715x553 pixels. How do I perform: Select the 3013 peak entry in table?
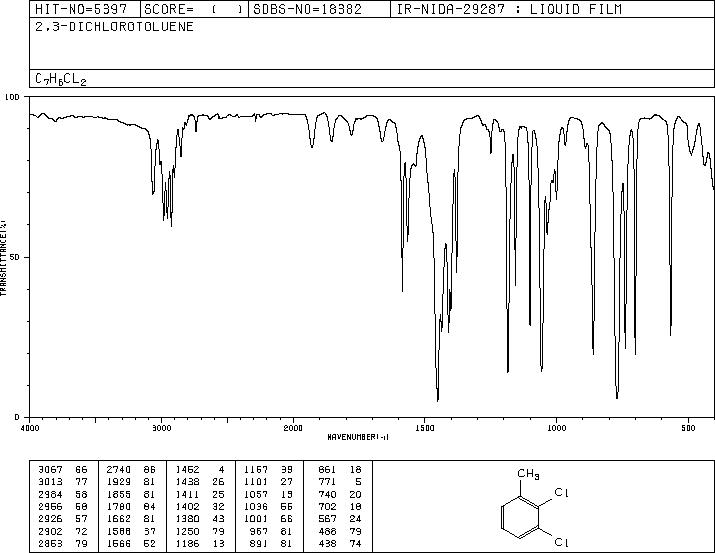63,482
